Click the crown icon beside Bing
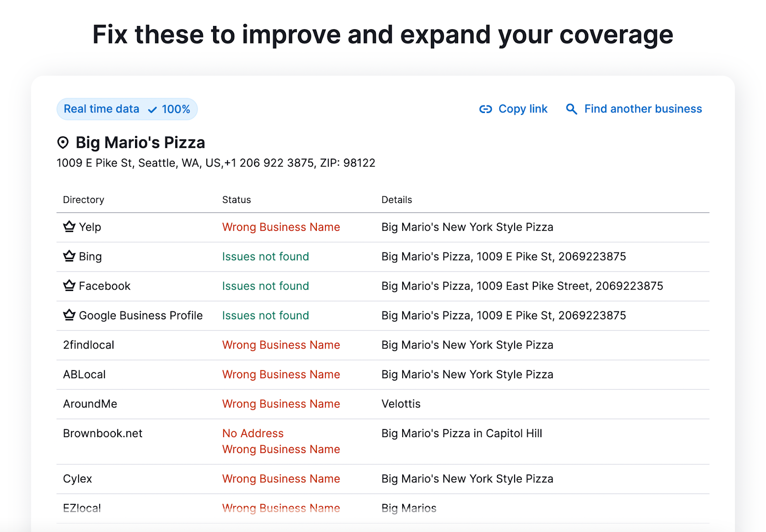The image size is (766, 532). [68, 256]
